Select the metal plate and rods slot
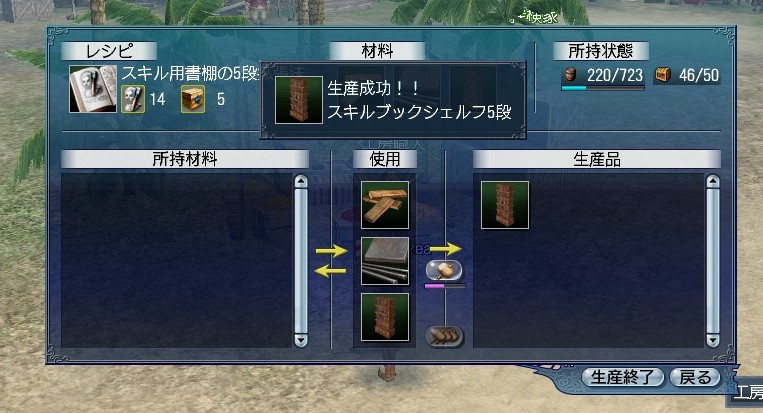Image resolution: width=763 pixels, height=413 pixels. tap(385, 261)
